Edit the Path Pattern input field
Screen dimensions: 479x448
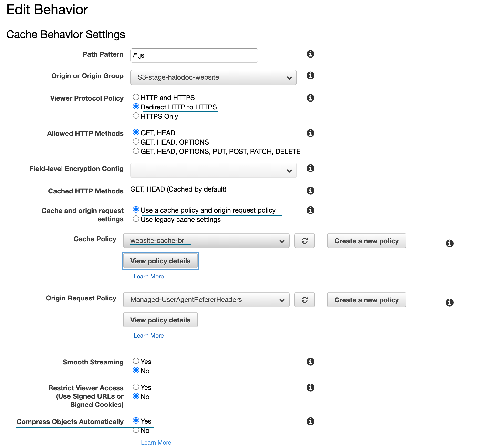tap(195, 55)
